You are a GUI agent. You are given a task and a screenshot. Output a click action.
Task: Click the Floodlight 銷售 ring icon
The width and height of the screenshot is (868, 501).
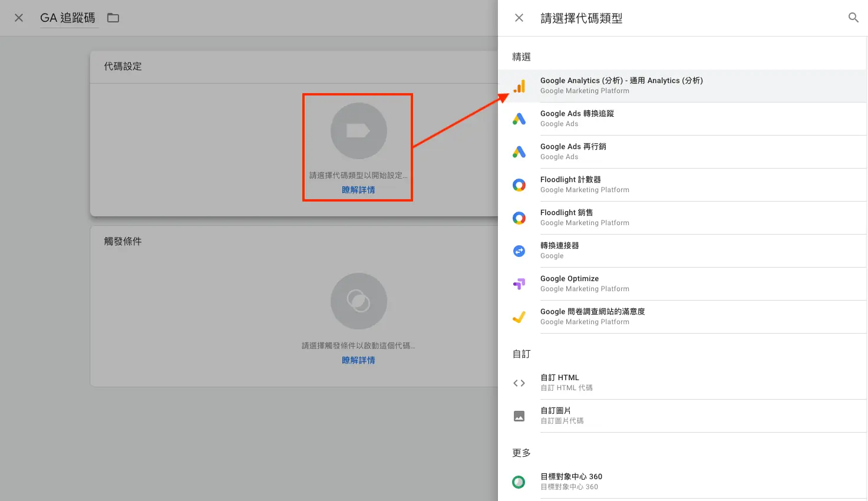[x=519, y=218]
